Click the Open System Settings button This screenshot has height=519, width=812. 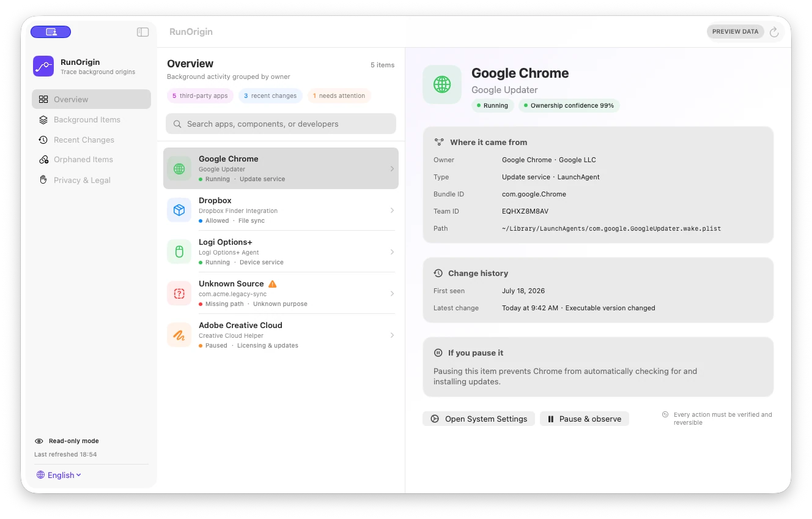pos(479,419)
